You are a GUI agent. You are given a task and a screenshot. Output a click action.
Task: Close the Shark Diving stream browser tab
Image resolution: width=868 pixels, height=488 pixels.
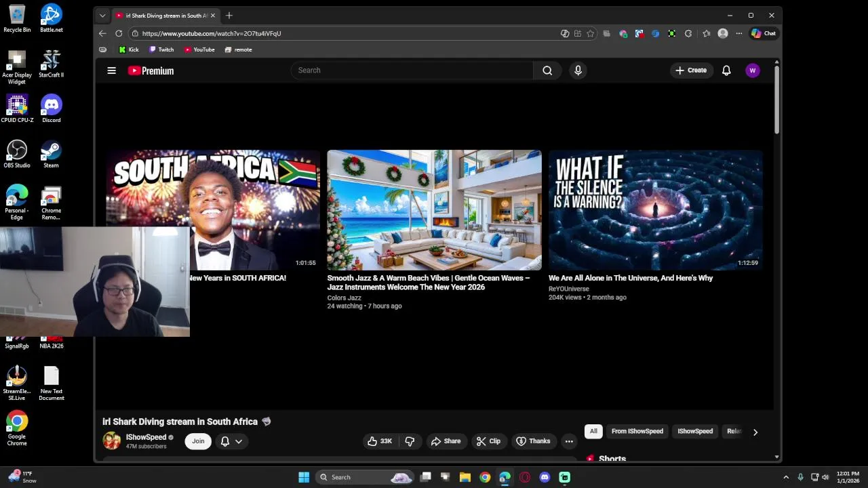pos(213,16)
